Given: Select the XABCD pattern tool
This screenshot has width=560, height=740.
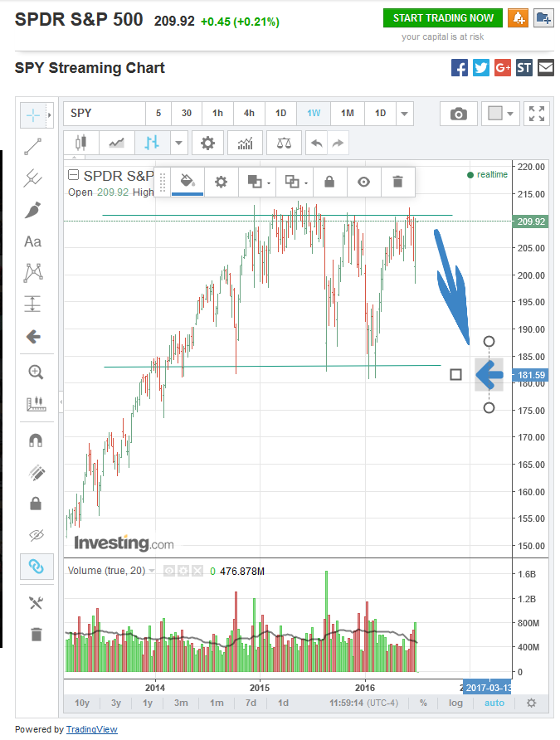Looking at the screenshot, I should click(33, 273).
